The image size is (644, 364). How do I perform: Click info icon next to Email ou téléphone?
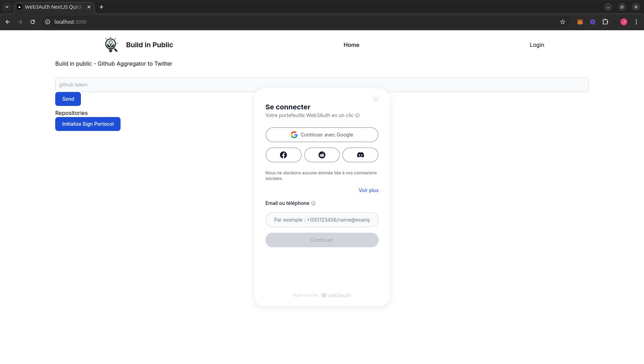pos(313,203)
